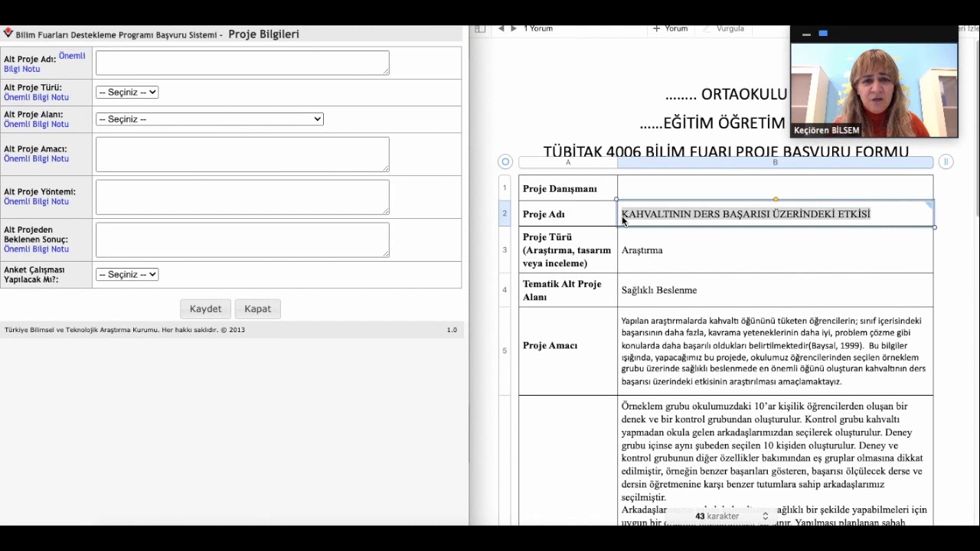Image resolution: width=980 pixels, height=551 pixels.
Task: Click the Proje Amacı description paragraph
Action: (773, 350)
